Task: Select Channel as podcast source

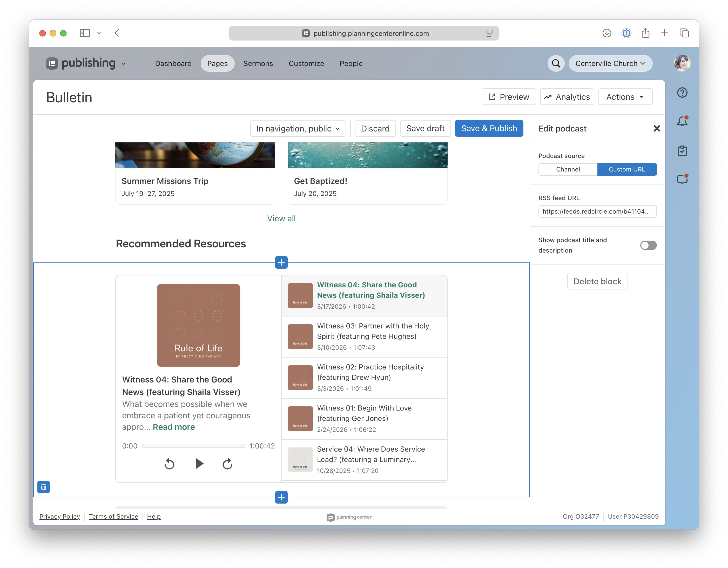Action: pos(568,169)
